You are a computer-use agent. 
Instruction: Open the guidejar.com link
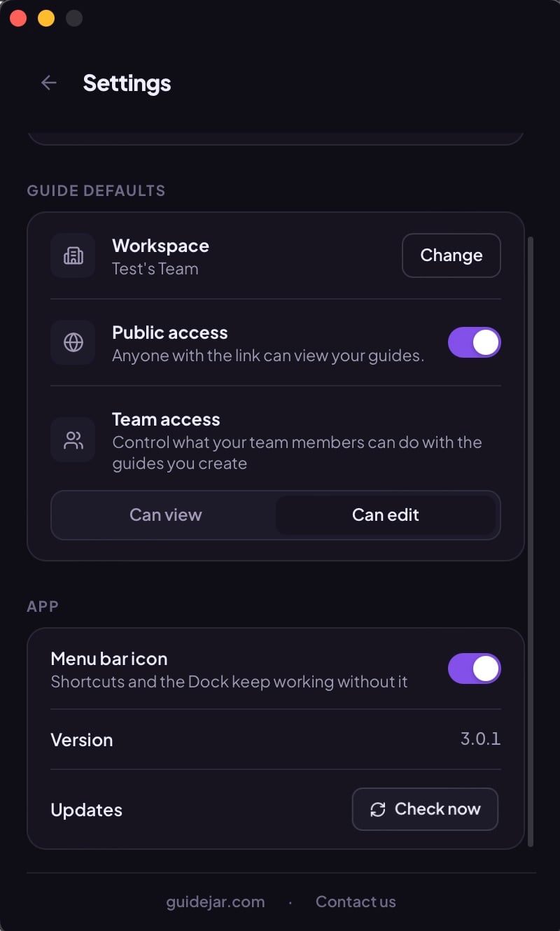[216, 902]
